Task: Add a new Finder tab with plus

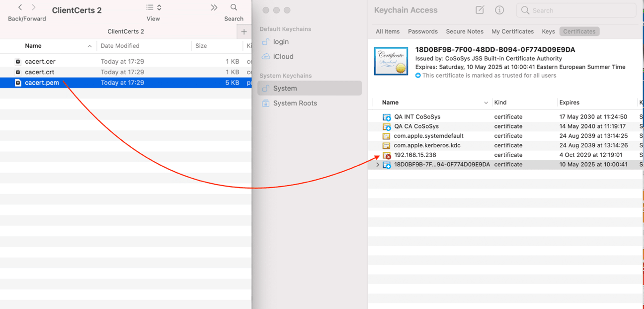Action: tap(244, 31)
